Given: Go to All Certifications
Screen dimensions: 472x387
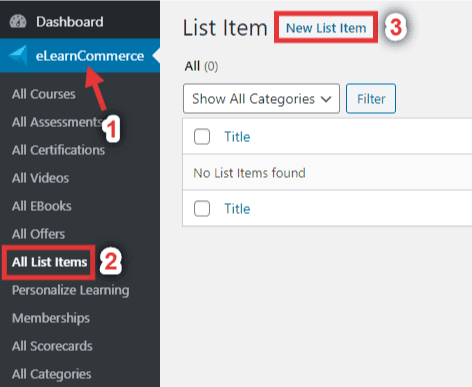Looking at the screenshot, I should pos(58,150).
